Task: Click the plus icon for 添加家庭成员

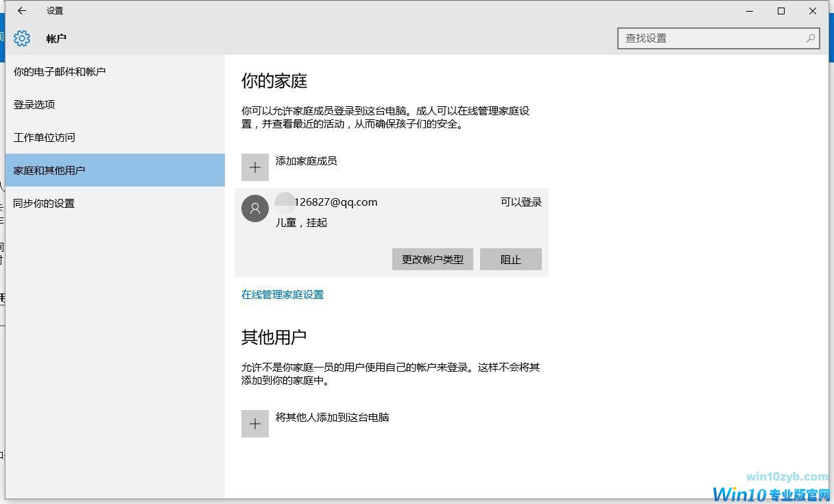Action: 255,167
